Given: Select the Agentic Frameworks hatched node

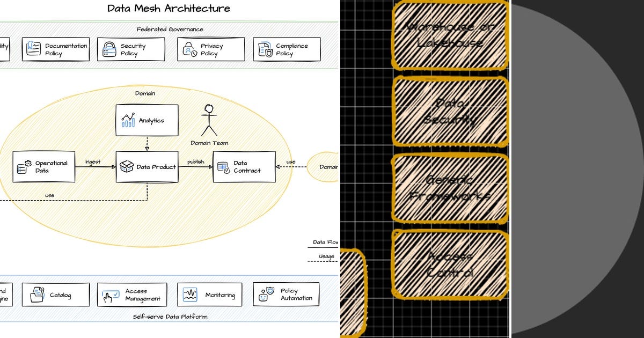Looking at the screenshot, I should point(451,188).
